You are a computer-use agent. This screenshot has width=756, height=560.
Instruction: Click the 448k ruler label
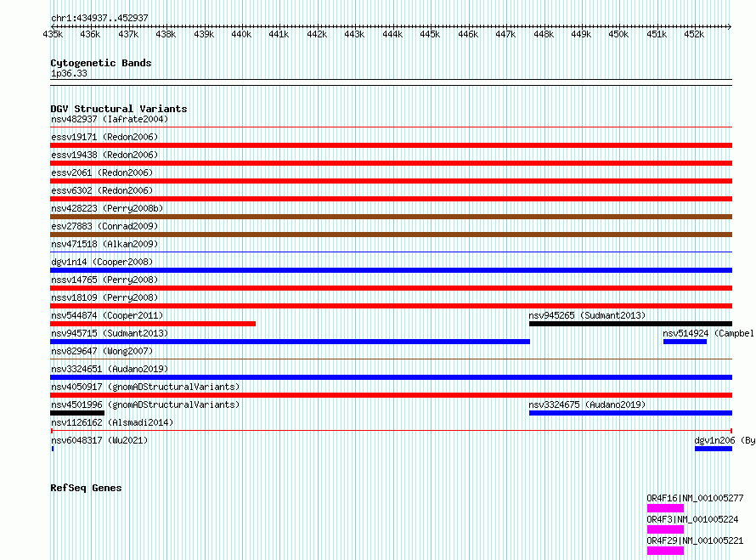tap(544, 34)
